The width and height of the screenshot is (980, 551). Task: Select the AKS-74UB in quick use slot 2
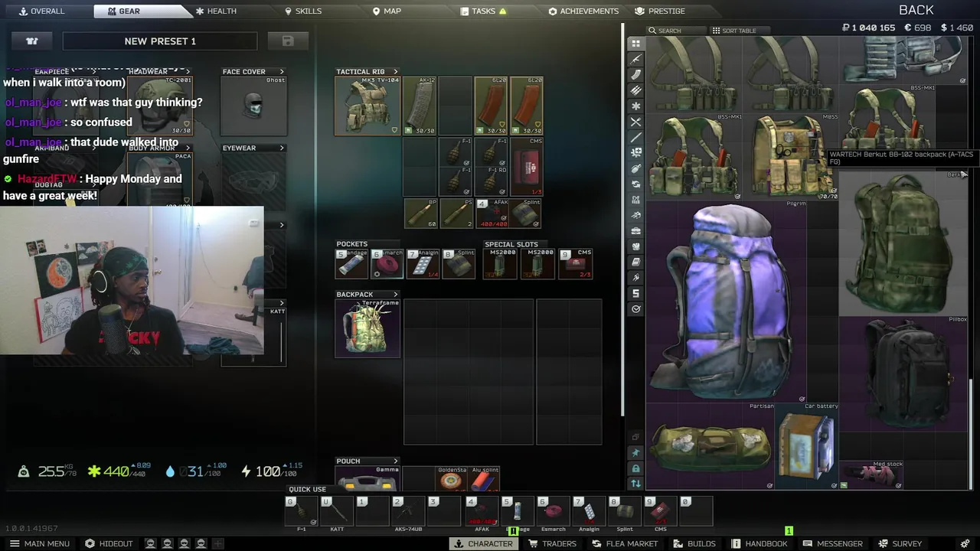408,511
